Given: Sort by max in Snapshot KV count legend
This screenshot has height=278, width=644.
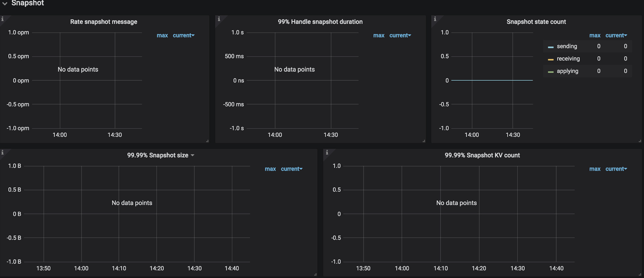Looking at the screenshot, I should pyautogui.click(x=595, y=169).
